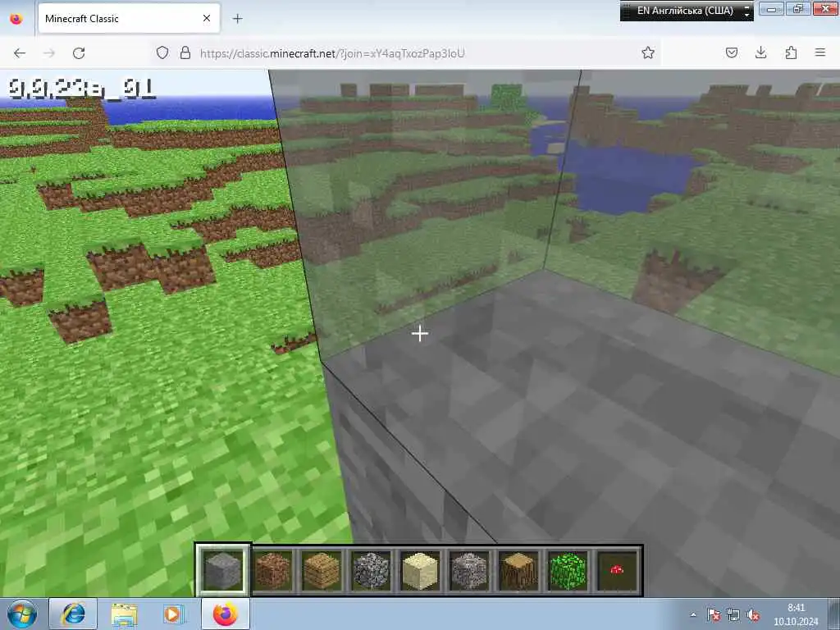Expand the language bar options arrow

(x=747, y=11)
